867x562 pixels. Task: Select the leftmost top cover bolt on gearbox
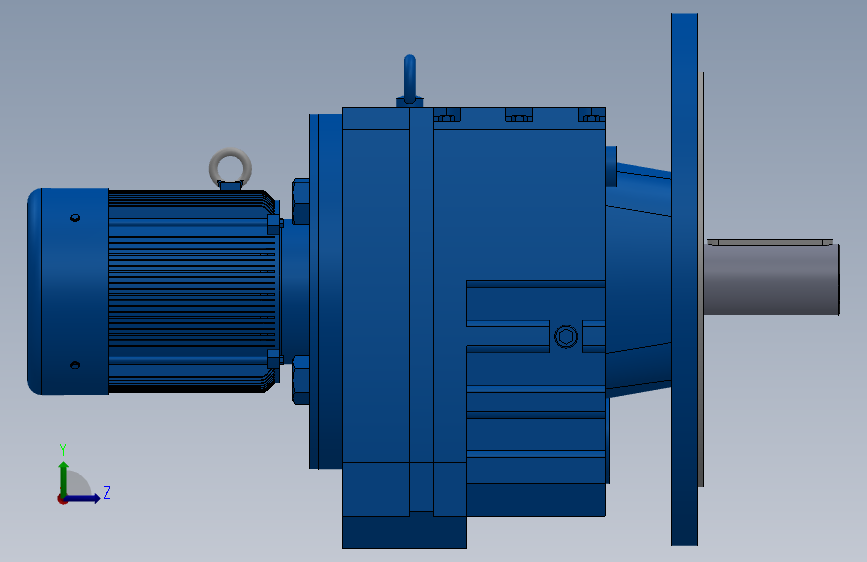point(447,115)
